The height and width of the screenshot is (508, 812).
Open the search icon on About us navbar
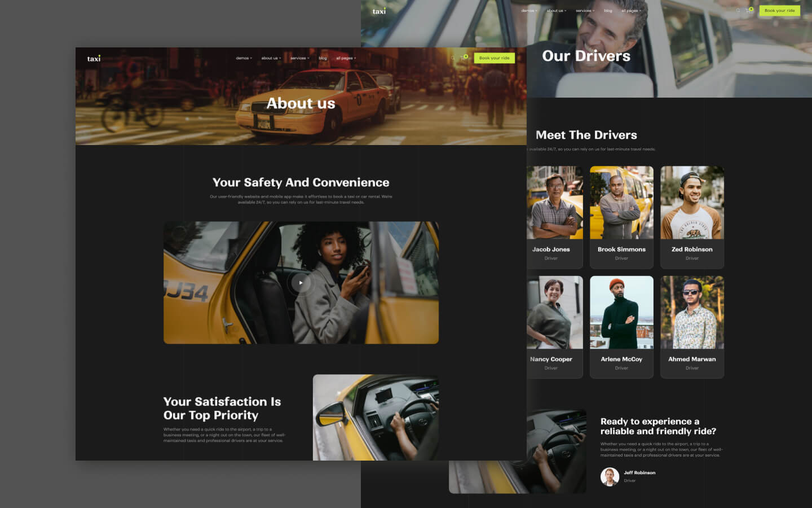(453, 58)
